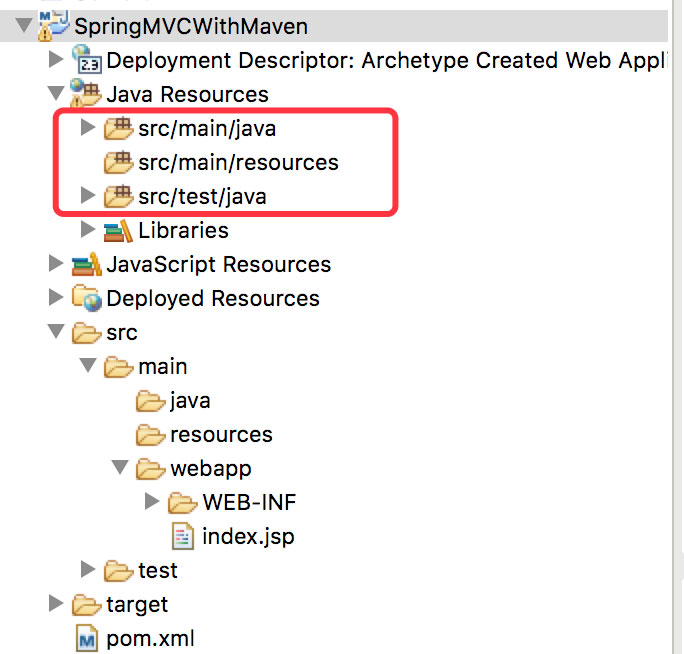Select the test folder label
This screenshot has width=684, height=654.
click(158, 571)
